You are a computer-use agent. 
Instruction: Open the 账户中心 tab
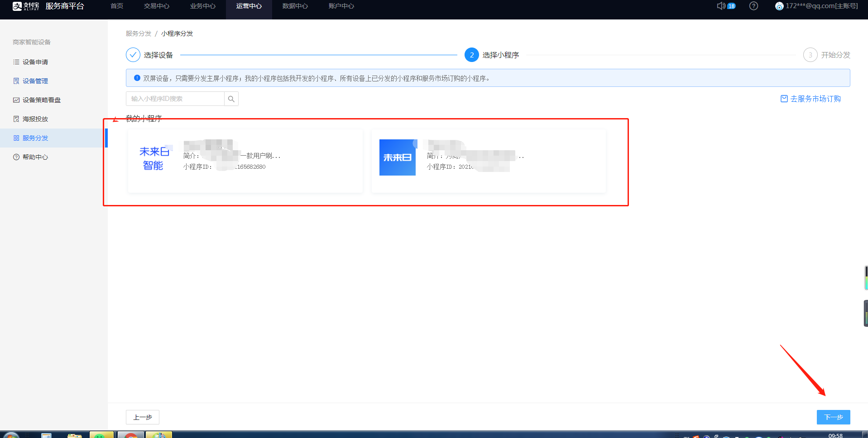pyautogui.click(x=341, y=6)
